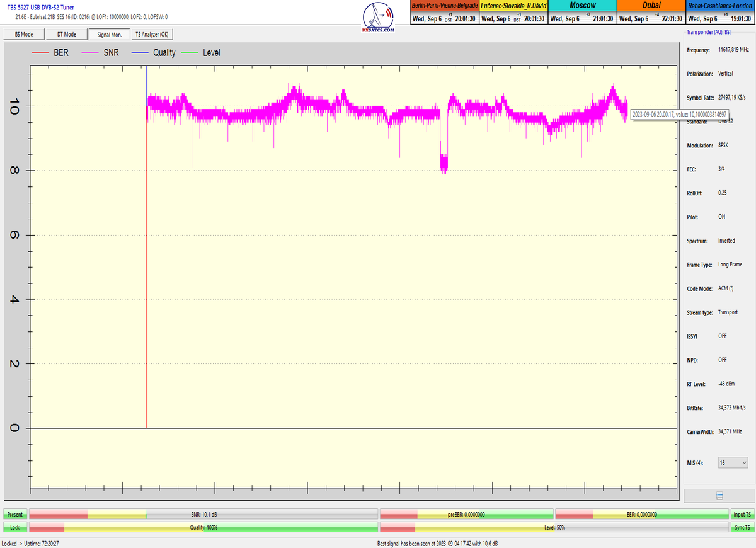Click the Level 50% meter bar
The image size is (756, 548).
tap(554, 527)
